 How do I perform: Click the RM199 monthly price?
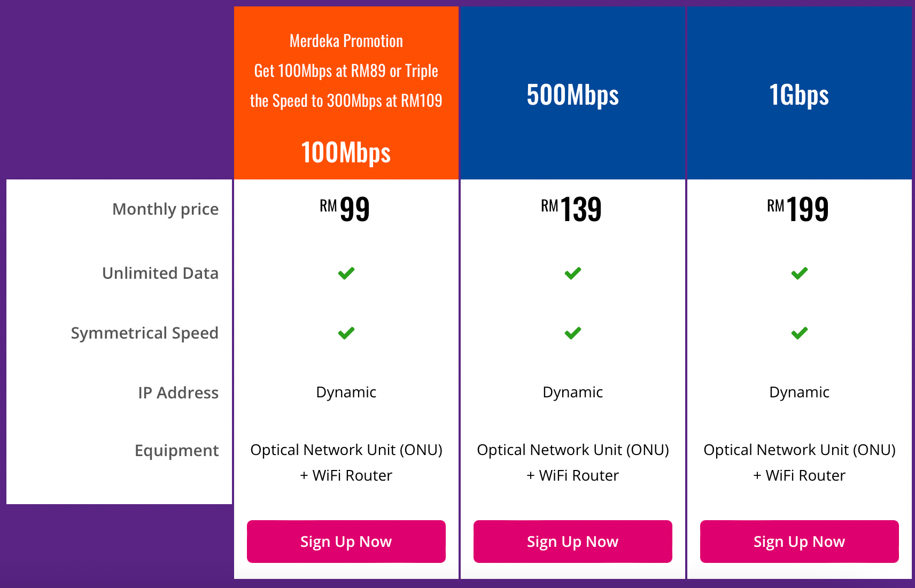[798, 209]
